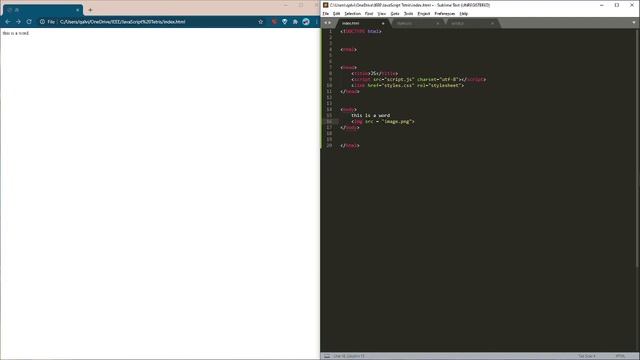Open Sublime Text Help menu
The width and height of the screenshot is (640, 360).
pyautogui.click(x=464, y=13)
